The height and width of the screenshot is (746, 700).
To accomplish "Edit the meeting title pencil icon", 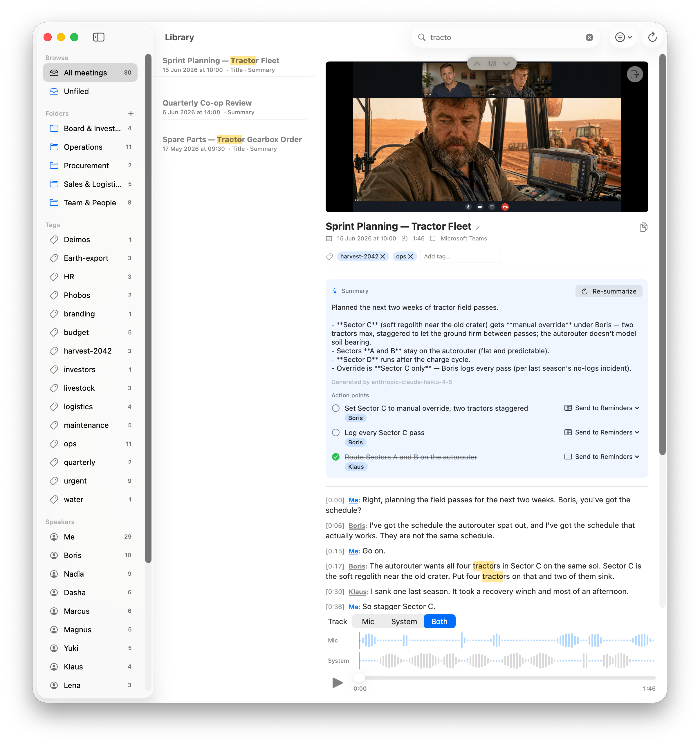I will [x=478, y=227].
